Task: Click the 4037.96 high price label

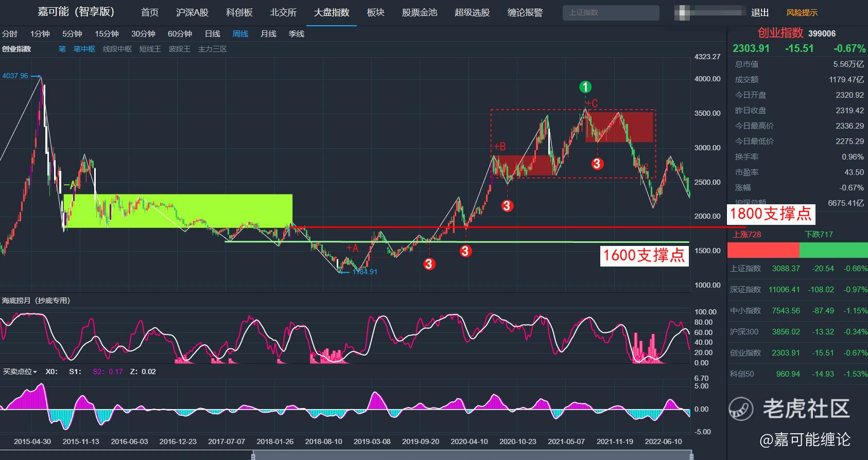Action: [15, 76]
